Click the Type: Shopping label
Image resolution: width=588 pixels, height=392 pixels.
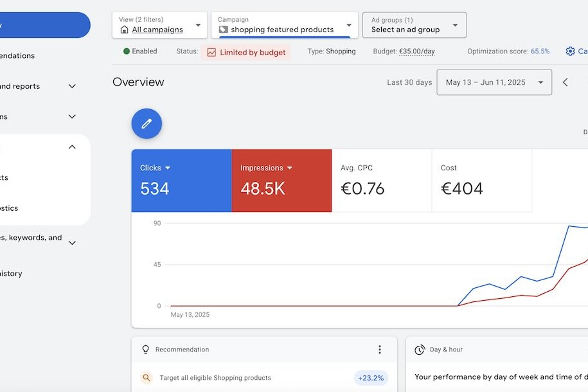tap(332, 51)
